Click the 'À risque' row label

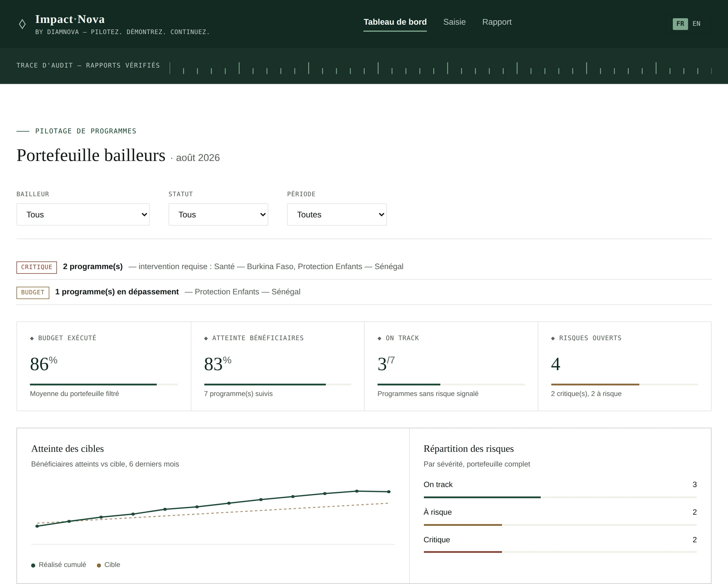tap(438, 512)
